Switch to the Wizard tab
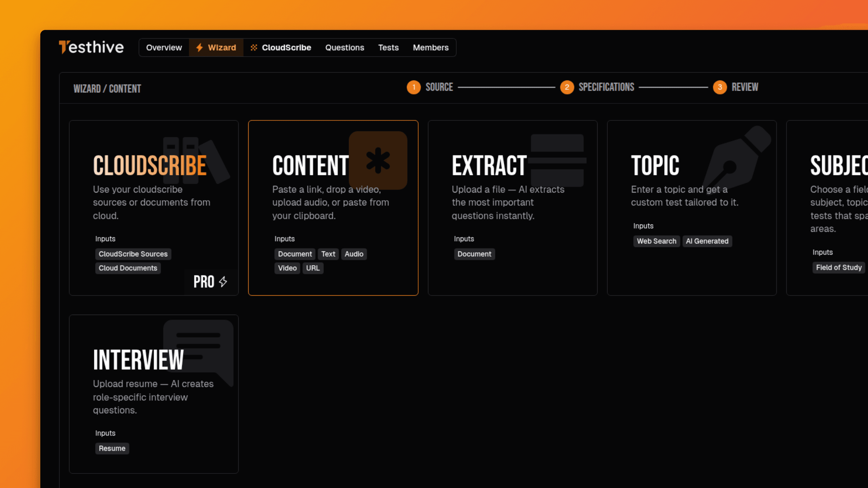Screen dimensions: 868x488 coord(216,47)
